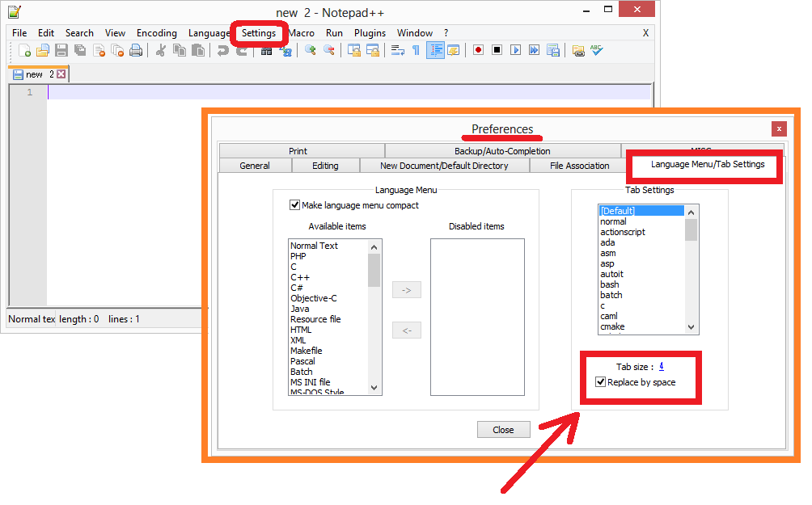Click the New file toolbar icon
The height and width of the screenshot is (505, 812).
point(24,50)
